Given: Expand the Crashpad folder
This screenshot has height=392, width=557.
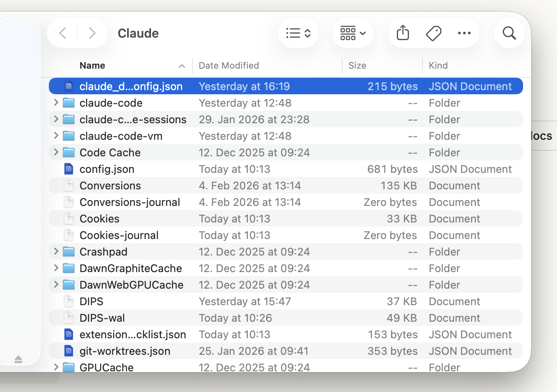Looking at the screenshot, I should click(x=56, y=251).
